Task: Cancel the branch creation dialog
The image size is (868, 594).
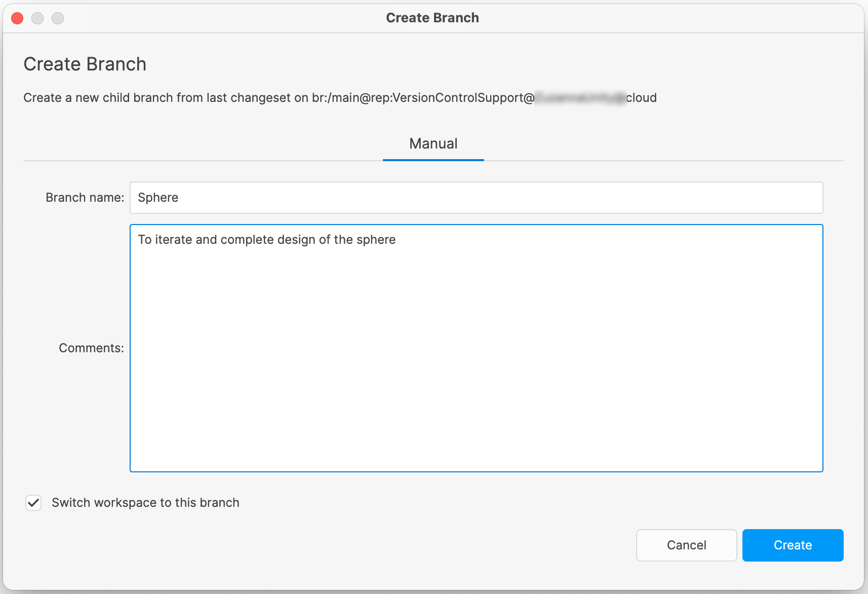Action: pos(686,545)
